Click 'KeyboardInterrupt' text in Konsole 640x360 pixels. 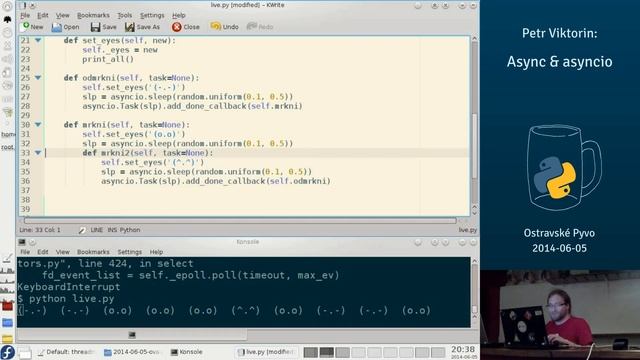coord(69,287)
